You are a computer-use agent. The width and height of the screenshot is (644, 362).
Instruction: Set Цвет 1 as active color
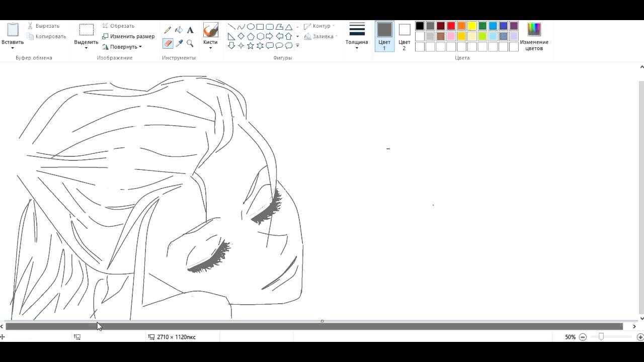(x=384, y=36)
